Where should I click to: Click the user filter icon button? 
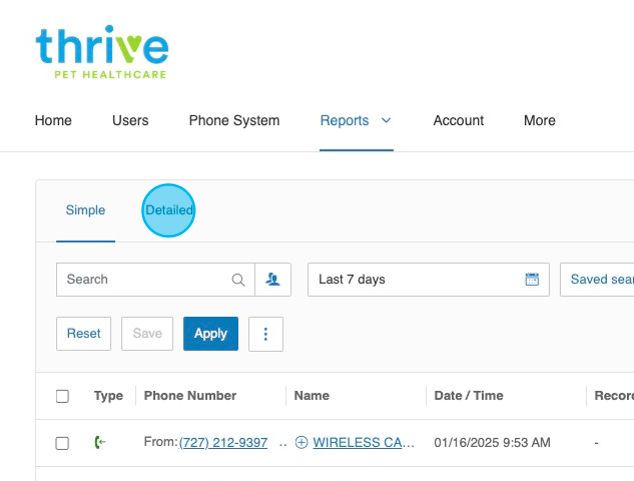pyautogui.click(x=273, y=280)
